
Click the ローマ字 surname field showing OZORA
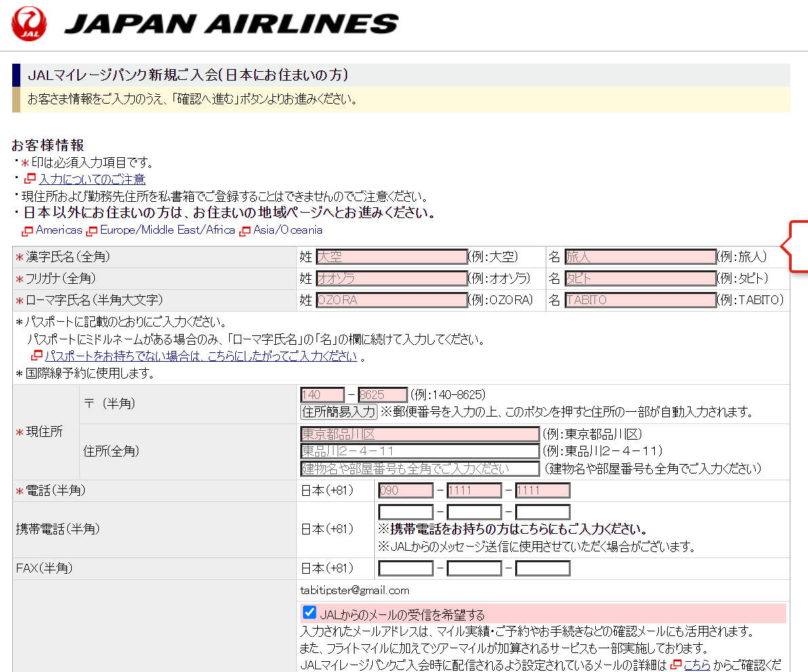[390, 299]
